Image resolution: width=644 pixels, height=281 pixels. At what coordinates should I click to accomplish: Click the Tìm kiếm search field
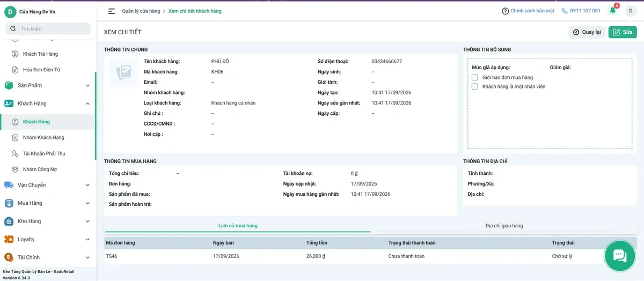pos(48,28)
